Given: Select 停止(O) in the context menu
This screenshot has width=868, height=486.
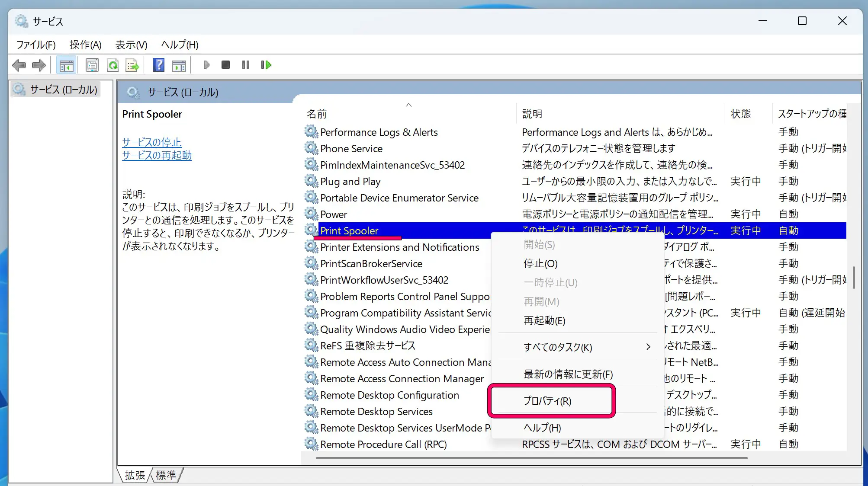Looking at the screenshot, I should pyautogui.click(x=540, y=263).
